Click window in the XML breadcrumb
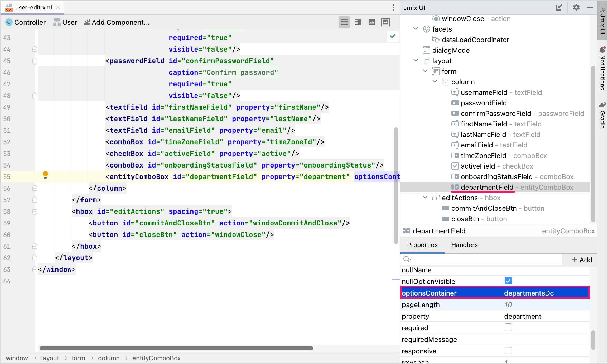This screenshot has height=364, width=608. click(x=17, y=358)
